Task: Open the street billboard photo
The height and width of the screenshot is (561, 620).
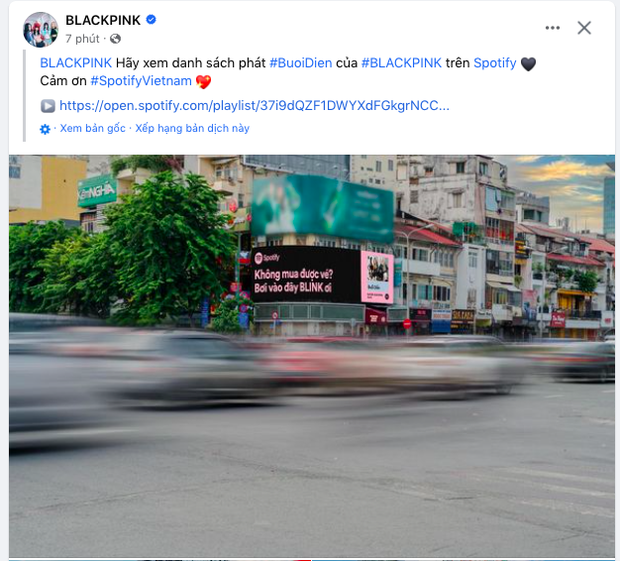Action: coord(312,356)
